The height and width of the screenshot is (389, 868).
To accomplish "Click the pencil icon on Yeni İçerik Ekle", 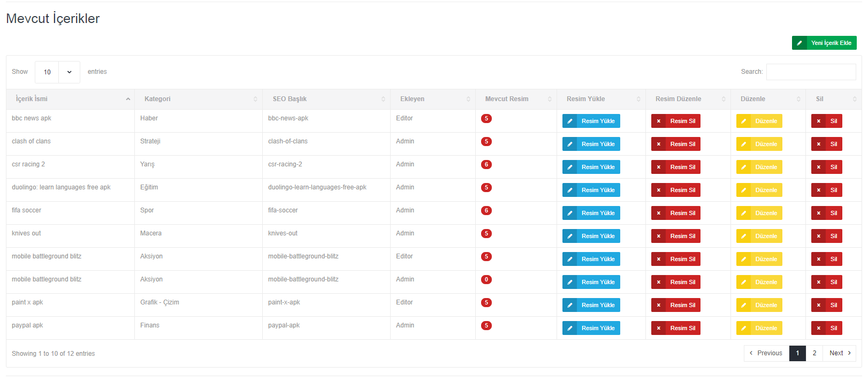I will click(800, 43).
